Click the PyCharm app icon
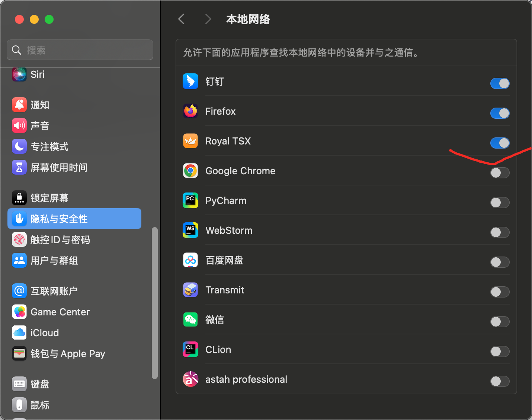532x420 pixels. [x=190, y=201]
